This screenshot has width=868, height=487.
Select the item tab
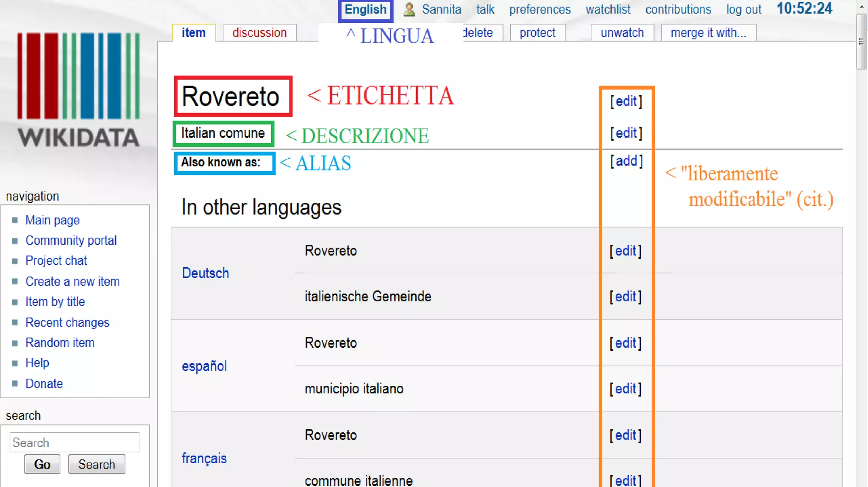coord(193,33)
